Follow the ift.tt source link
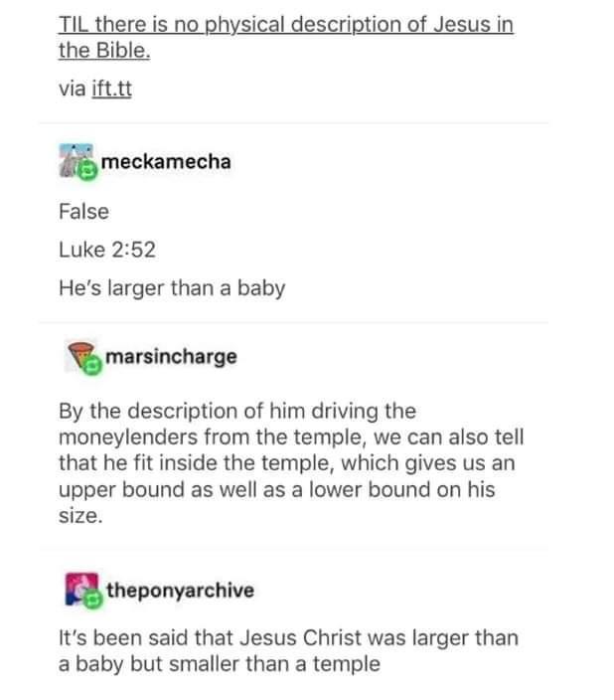 [x=111, y=88]
